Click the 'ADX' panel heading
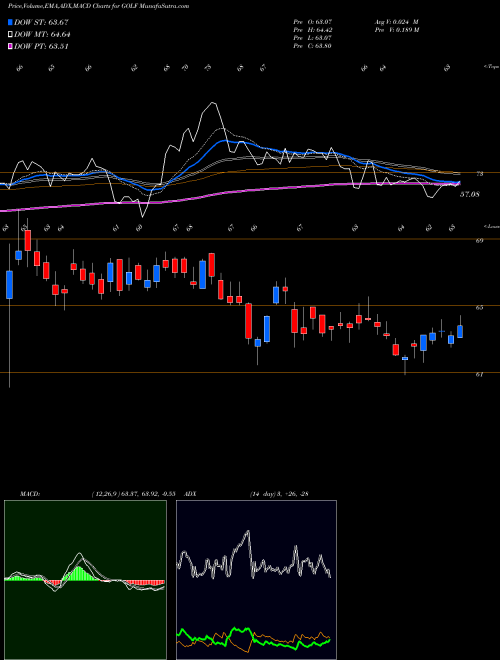The width and height of the screenshot is (500, 660). pyautogui.click(x=191, y=494)
